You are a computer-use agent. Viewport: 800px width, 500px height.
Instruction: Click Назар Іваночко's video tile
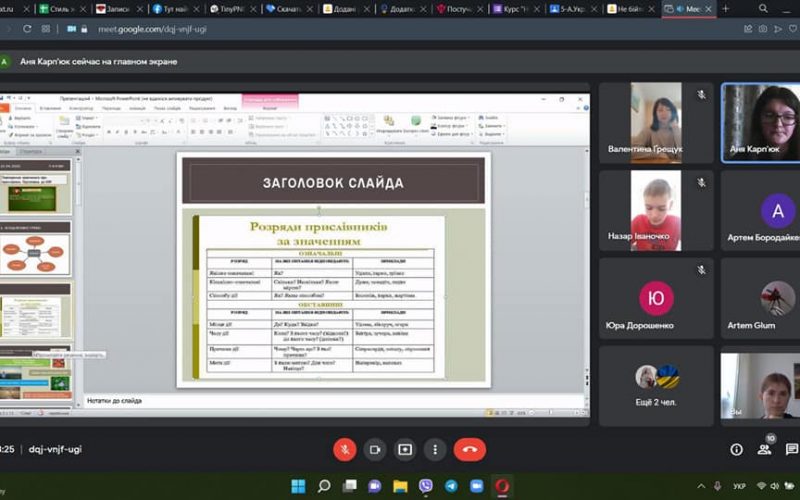pos(656,210)
